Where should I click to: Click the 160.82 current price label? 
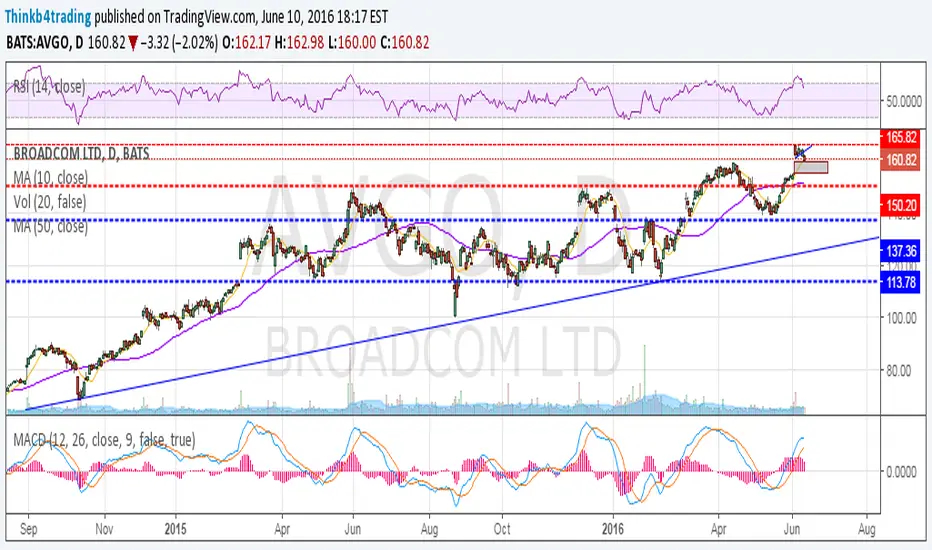coord(900,160)
